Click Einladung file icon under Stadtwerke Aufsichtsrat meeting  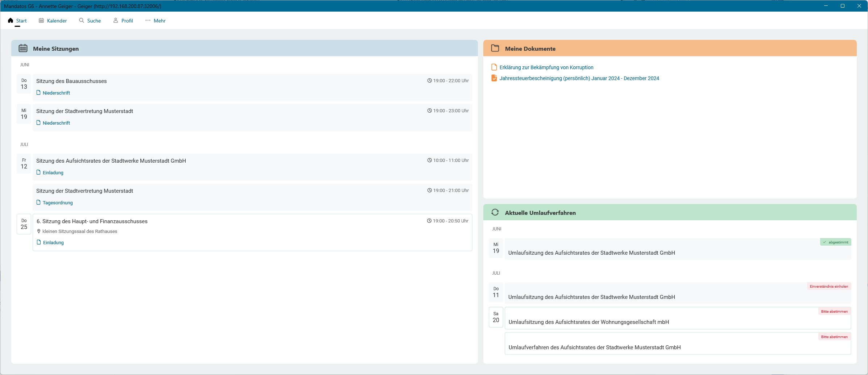pyautogui.click(x=38, y=172)
